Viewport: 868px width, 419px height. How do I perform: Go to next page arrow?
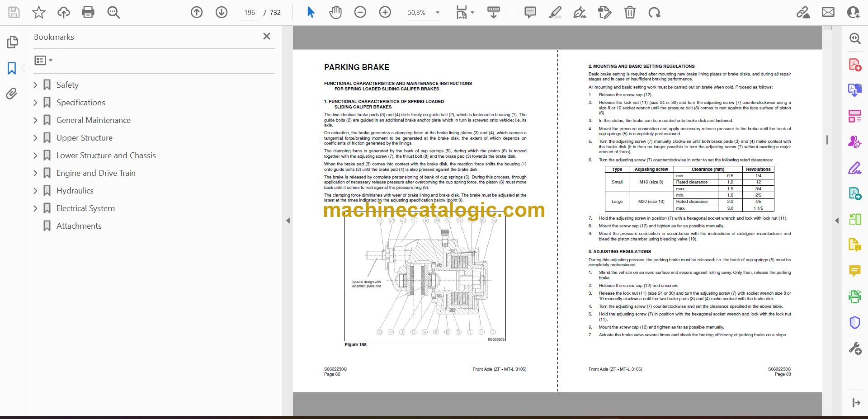click(x=222, y=12)
